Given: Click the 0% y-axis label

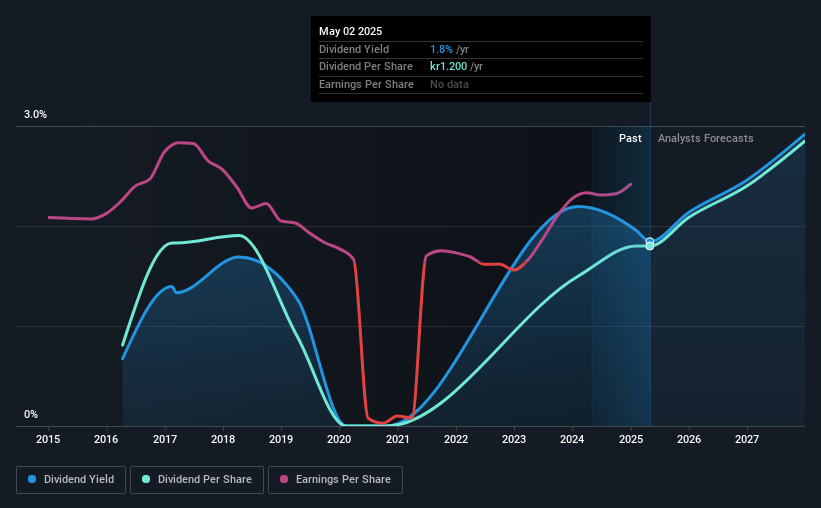Looking at the screenshot, I should 31,414.
